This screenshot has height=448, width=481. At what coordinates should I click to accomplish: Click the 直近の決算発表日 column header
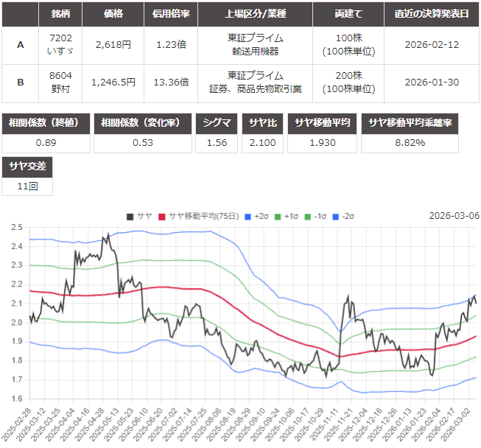432,14
